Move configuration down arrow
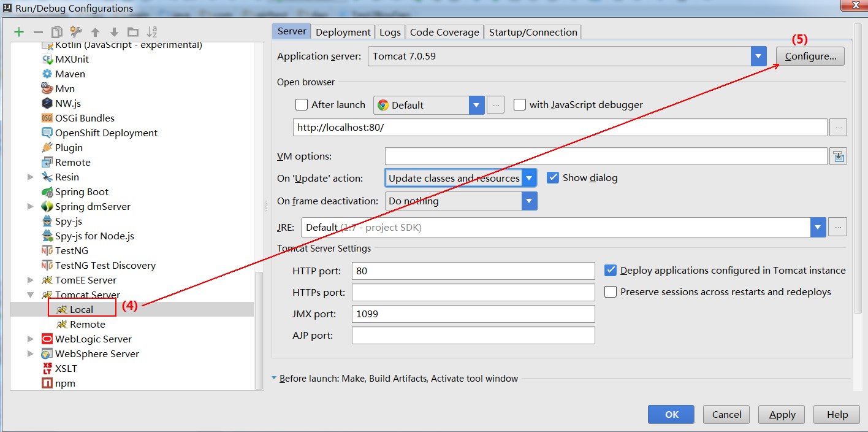Image resolution: width=868 pixels, height=432 pixels. pos(114,32)
